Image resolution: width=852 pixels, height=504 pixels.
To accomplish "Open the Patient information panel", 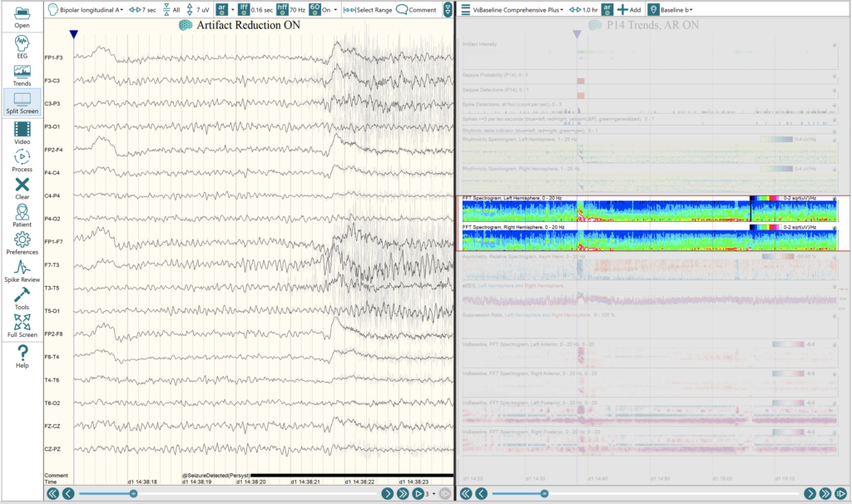I will pos(22,215).
